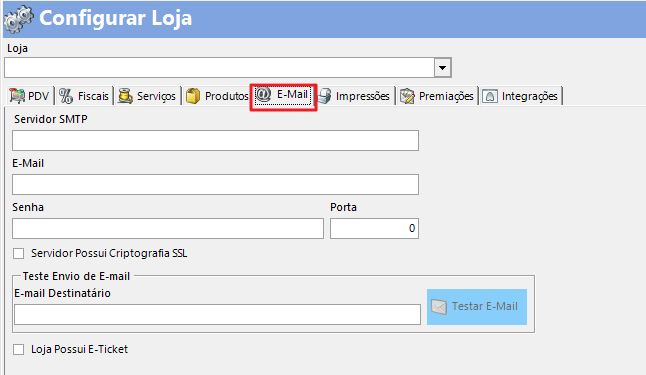Viewport: 646px width, 375px height.
Task: Click the Impressões printer icon
Action: (x=325, y=96)
